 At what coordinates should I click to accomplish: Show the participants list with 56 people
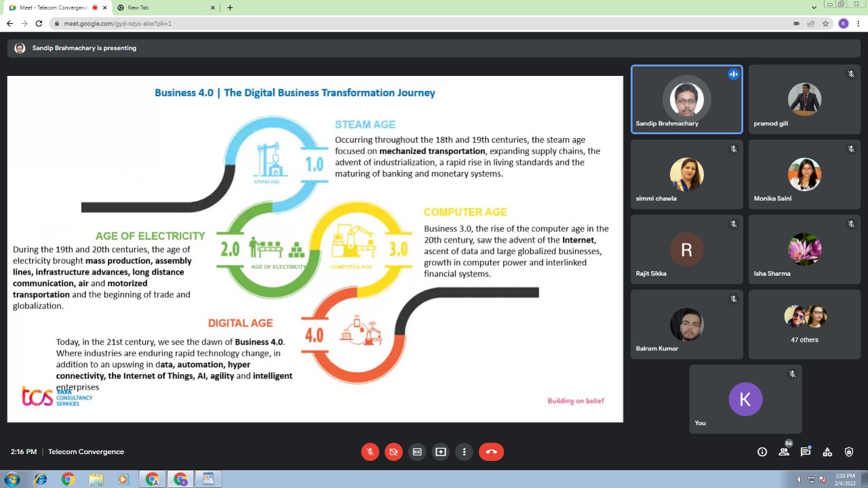[784, 452]
